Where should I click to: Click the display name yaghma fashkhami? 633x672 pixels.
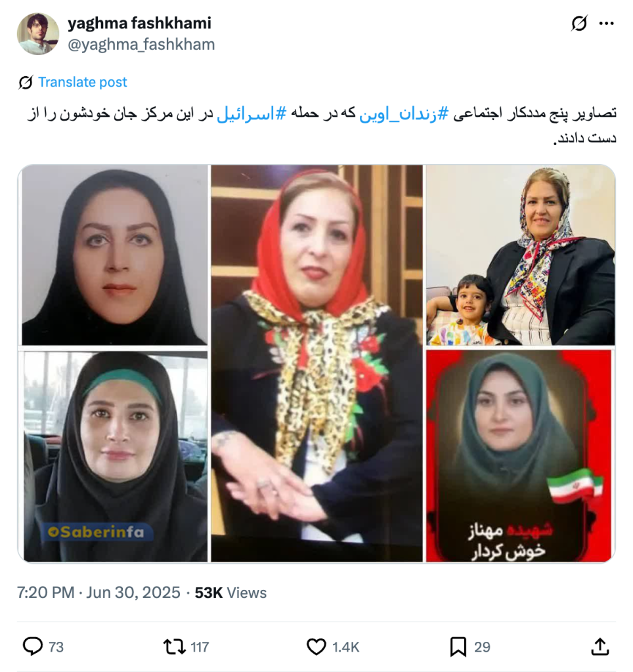tap(139, 23)
